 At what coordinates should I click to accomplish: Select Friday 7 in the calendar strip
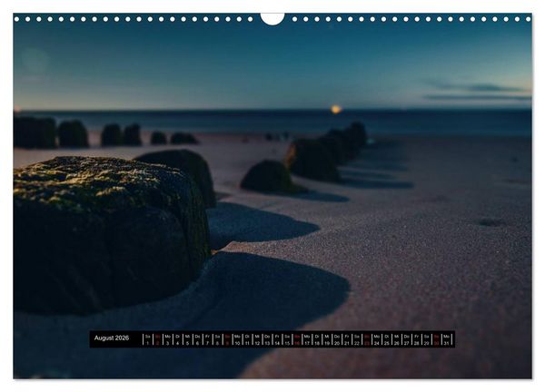207,339
